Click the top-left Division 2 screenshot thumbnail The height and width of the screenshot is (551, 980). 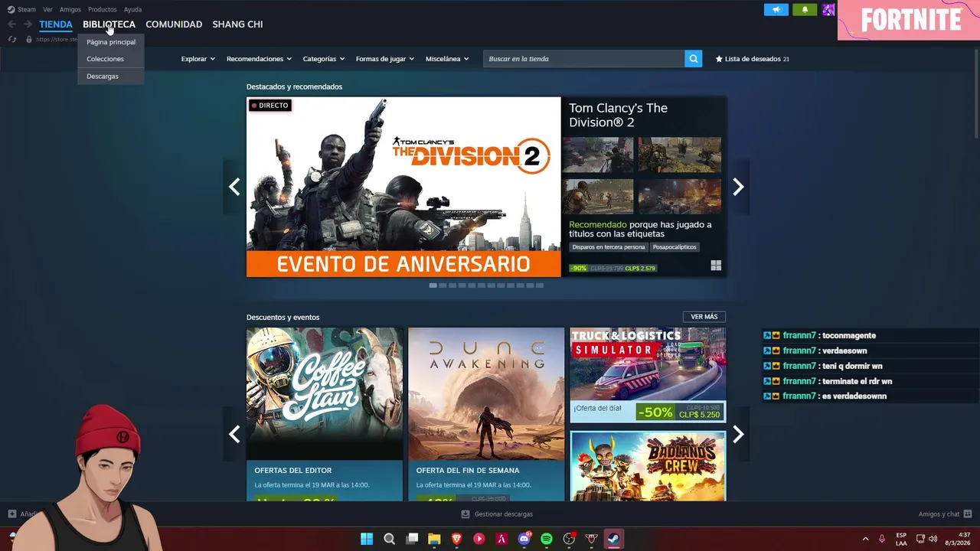click(598, 155)
